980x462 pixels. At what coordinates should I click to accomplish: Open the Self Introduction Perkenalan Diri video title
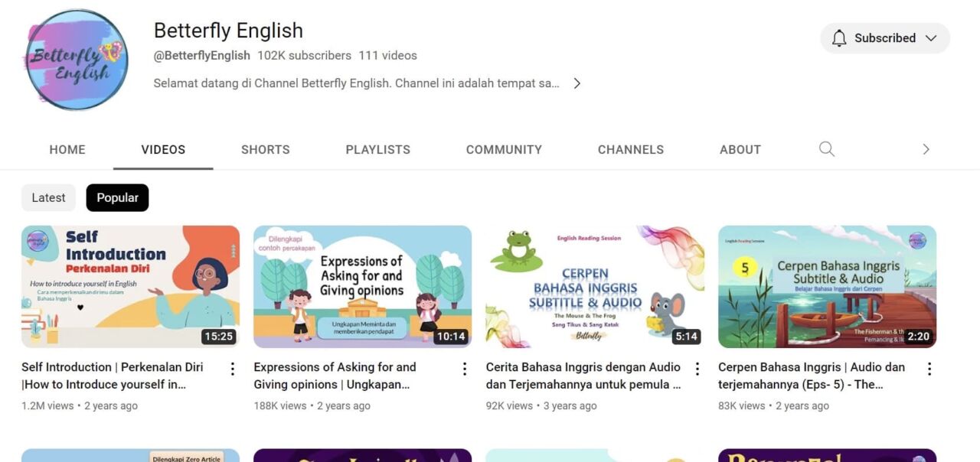coord(113,375)
